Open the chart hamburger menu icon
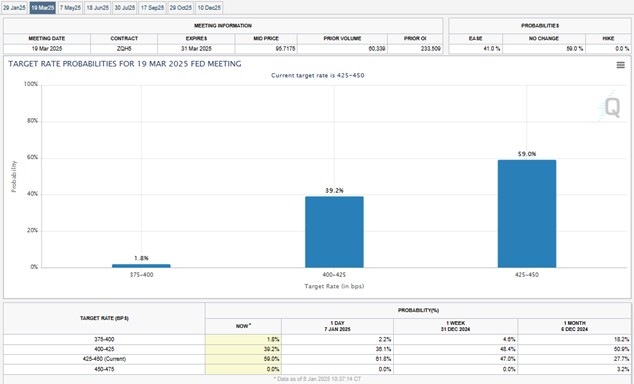The width and height of the screenshot is (634, 384). [x=620, y=65]
